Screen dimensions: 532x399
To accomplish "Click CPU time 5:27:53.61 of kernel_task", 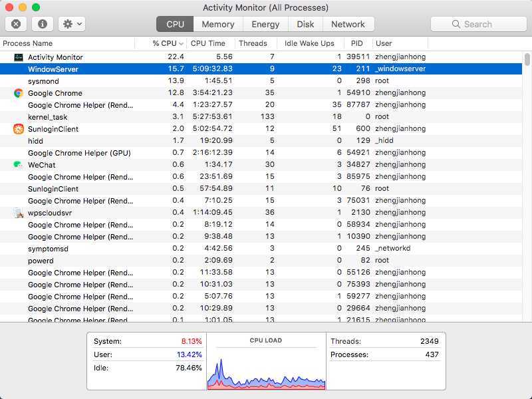I will pyautogui.click(x=212, y=117).
